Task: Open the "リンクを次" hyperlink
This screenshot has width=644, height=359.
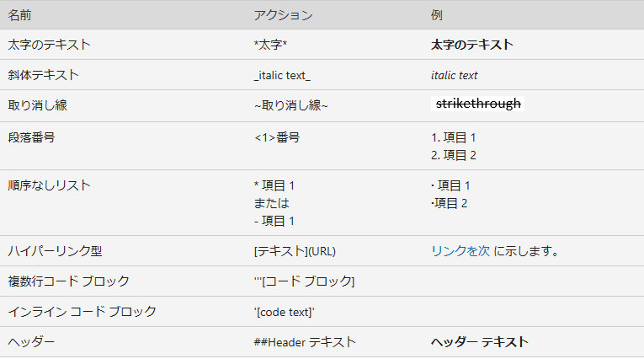Action: coord(460,250)
